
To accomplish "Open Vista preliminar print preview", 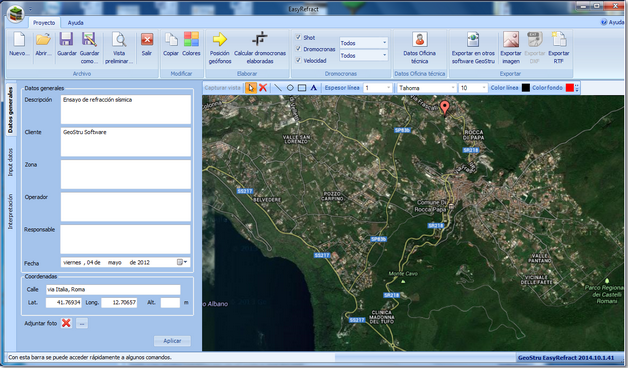I will pyautogui.click(x=119, y=40).
